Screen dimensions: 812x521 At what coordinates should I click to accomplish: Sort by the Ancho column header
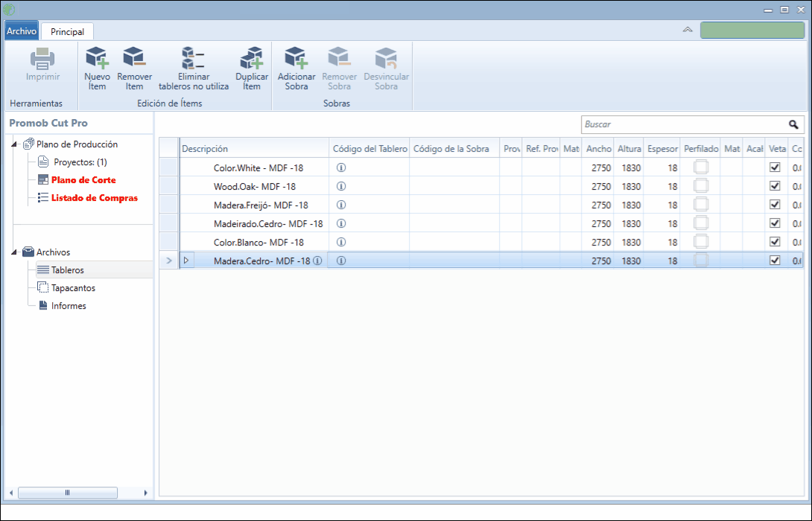coord(598,149)
